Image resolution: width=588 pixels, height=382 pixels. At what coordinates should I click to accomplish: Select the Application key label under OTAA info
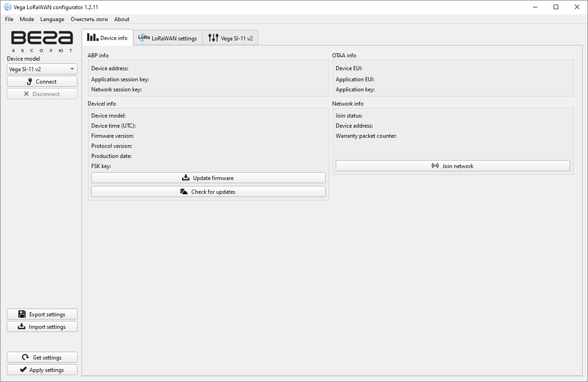(355, 90)
